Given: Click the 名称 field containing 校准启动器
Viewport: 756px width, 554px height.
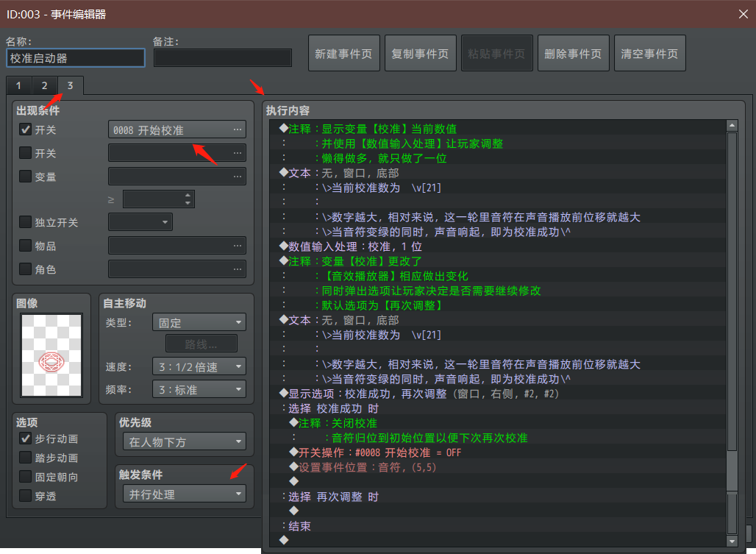Looking at the screenshot, I should pyautogui.click(x=76, y=58).
